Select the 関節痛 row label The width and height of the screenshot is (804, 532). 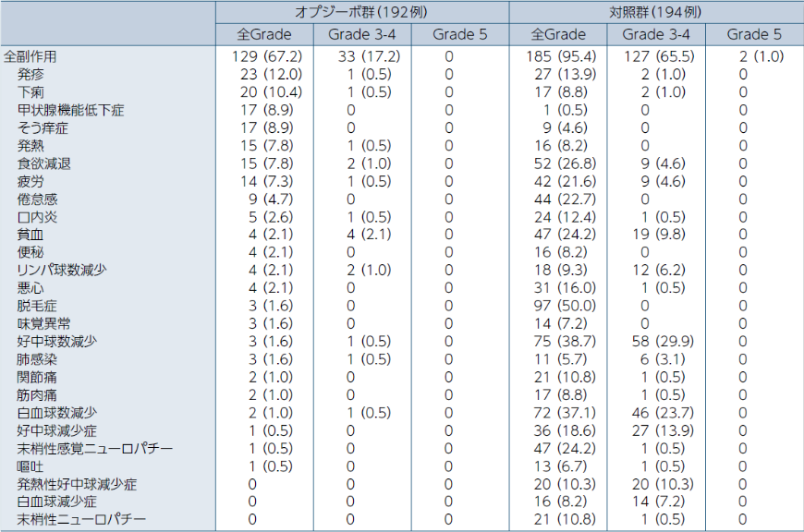pyautogui.click(x=37, y=377)
